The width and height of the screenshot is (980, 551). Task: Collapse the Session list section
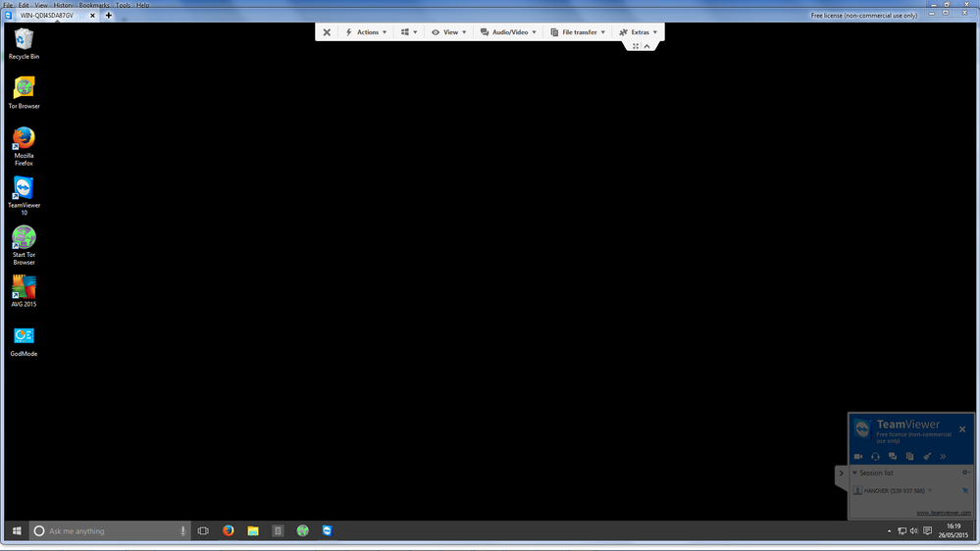pos(855,473)
